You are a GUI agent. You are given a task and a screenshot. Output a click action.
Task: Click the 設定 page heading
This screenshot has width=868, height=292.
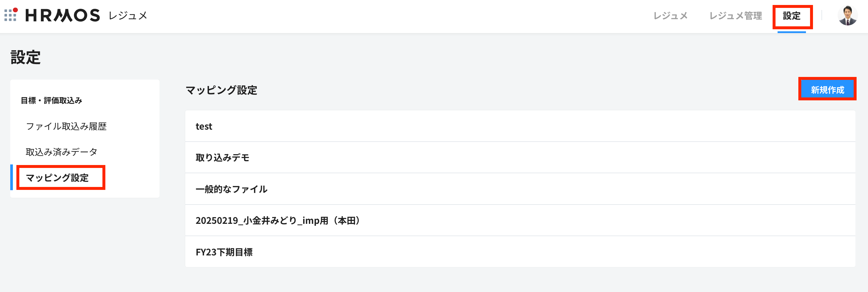click(26, 57)
